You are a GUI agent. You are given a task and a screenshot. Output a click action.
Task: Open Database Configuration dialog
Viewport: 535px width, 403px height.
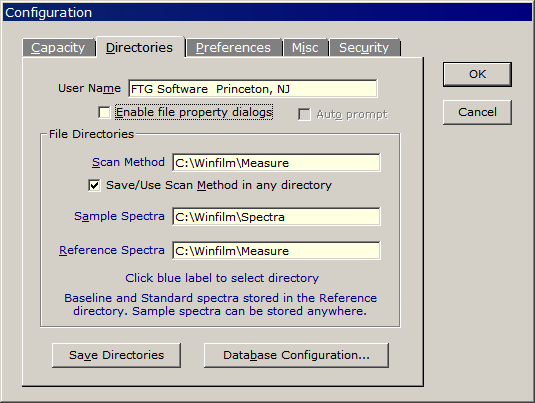296,355
